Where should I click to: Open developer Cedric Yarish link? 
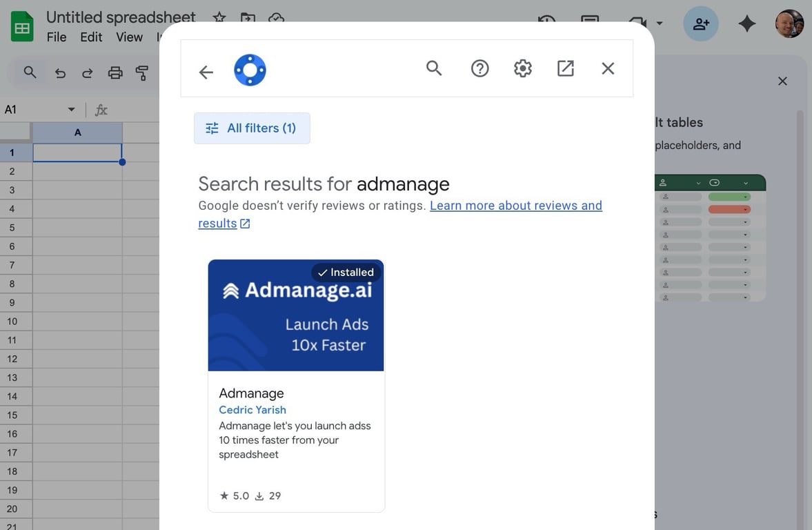(x=252, y=410)
